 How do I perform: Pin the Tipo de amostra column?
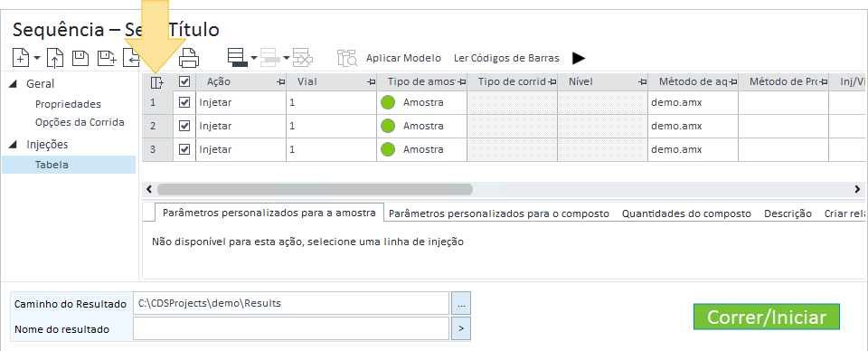[461, 82]
